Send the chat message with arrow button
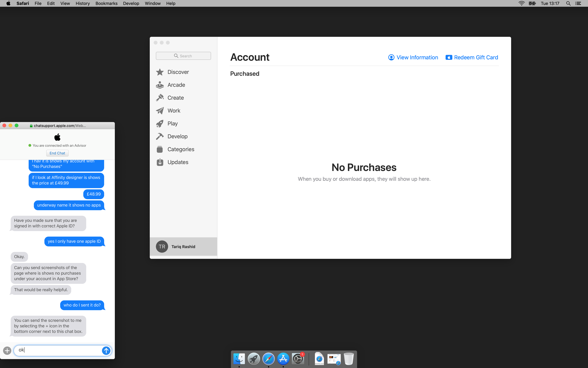The width and height of the screenshot is (588, 368). click(x=106, y=351)
